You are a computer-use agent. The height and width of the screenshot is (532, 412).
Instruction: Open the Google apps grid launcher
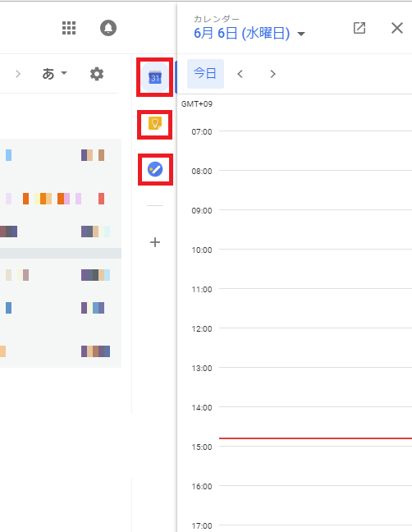[x=69, y=28]
